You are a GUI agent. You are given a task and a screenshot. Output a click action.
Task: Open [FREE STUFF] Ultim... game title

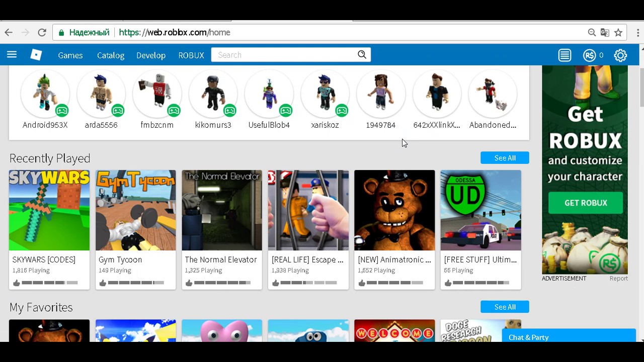(x=480, y=259)
